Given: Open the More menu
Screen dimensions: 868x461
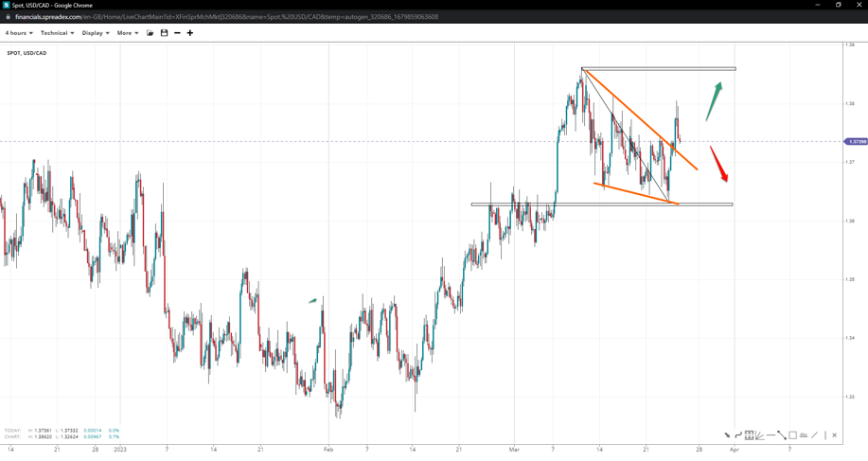Looking at the screenshot, I should pos(127,33).
